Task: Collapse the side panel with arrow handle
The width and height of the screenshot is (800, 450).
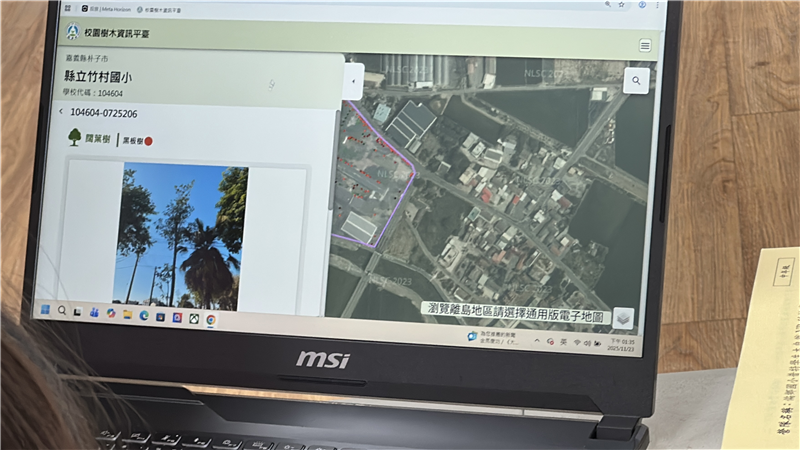Action: point(352,82)
